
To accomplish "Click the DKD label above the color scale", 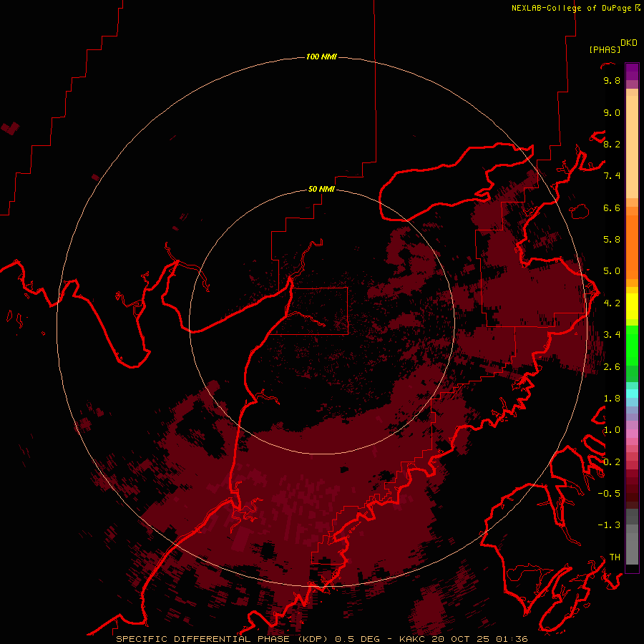I will (x=629, y=43).
